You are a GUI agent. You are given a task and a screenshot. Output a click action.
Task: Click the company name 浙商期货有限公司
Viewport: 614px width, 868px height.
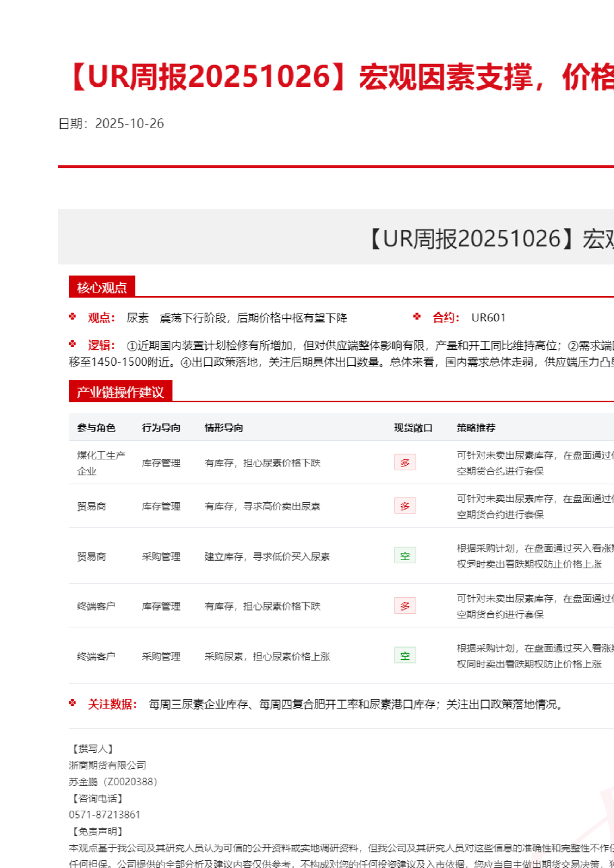(x=108, y=765)
